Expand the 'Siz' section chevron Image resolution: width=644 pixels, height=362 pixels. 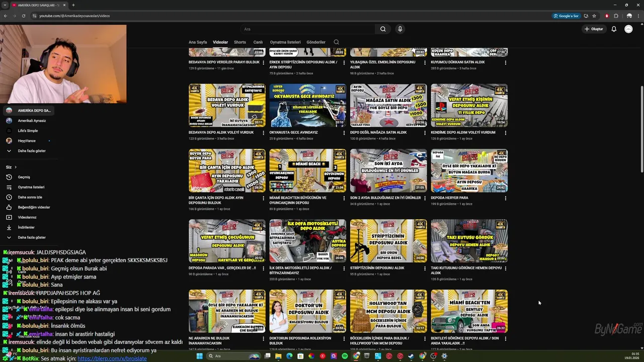[x=16, y=167]
